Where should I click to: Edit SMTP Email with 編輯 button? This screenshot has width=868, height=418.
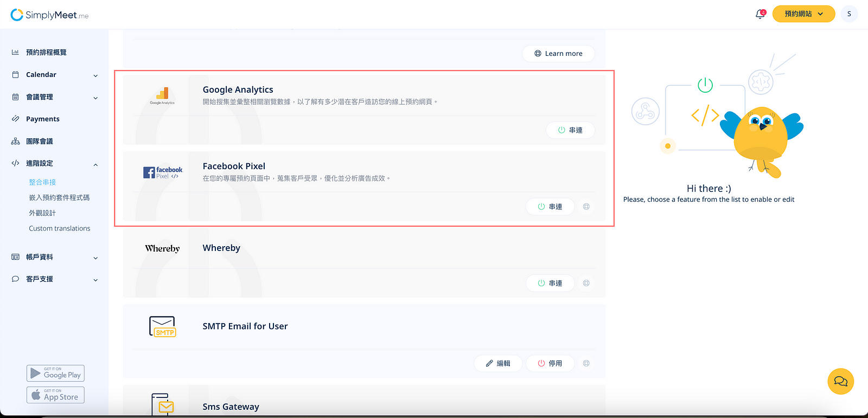(x=498, y=363)
